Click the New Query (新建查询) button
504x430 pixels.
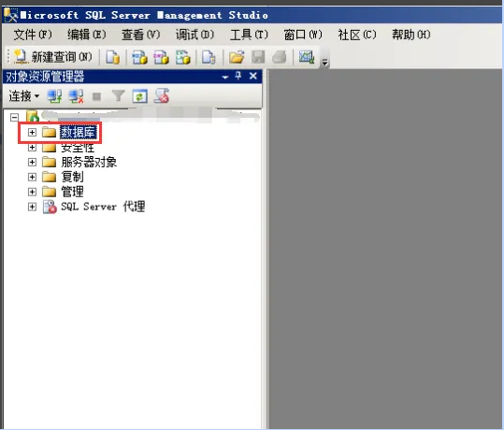point(53,57)
